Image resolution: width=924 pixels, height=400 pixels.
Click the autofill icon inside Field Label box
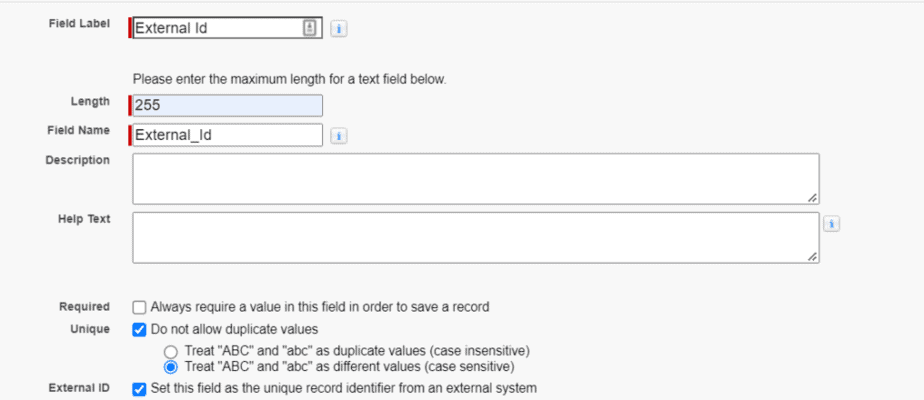(x=310, y=29)
